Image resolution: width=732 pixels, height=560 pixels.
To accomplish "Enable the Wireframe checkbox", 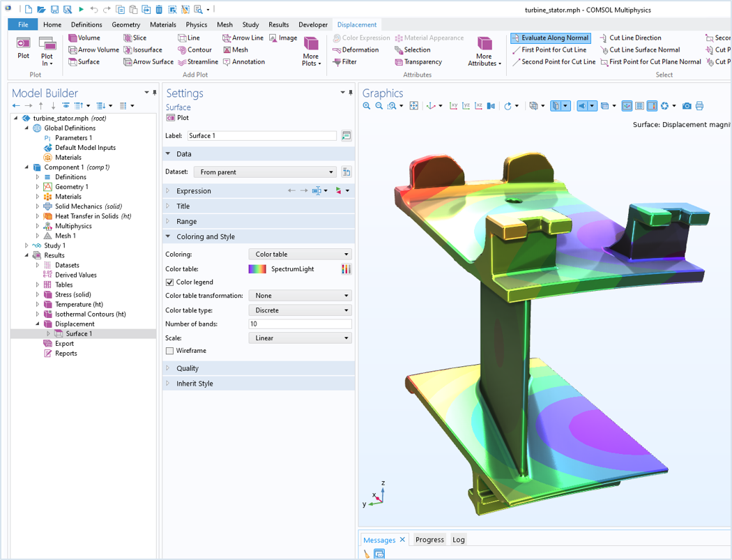I will point(169,351).
